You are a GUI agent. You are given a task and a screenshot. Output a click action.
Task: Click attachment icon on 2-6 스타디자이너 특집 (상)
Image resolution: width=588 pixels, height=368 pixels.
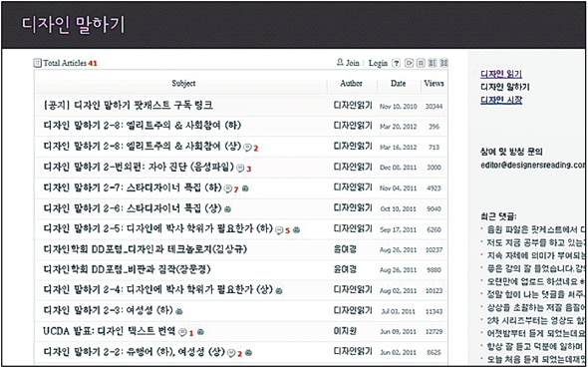click(x=227, y=209)
